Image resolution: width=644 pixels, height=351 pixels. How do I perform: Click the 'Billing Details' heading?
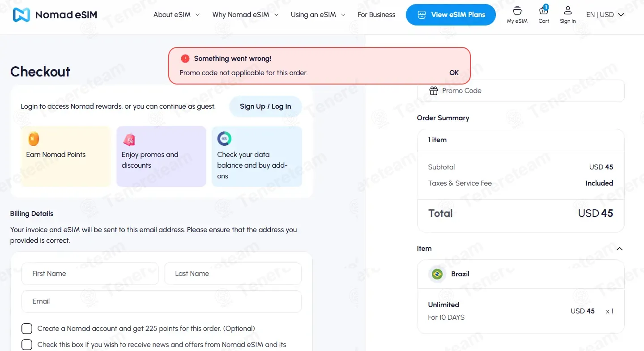point(32,214)
